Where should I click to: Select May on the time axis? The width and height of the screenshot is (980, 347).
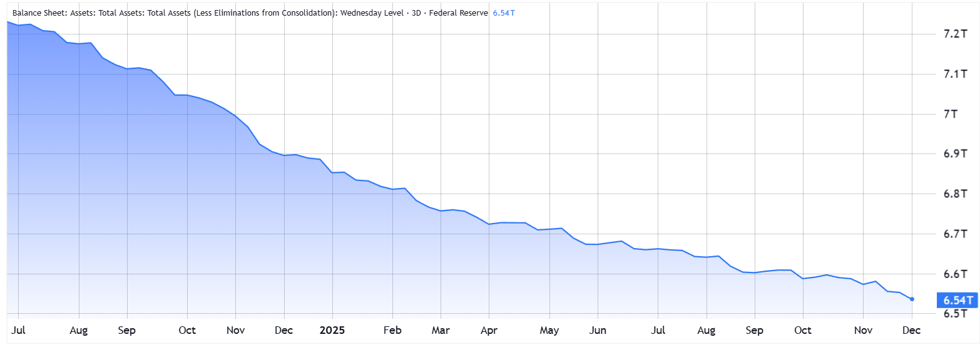(549, 329)
